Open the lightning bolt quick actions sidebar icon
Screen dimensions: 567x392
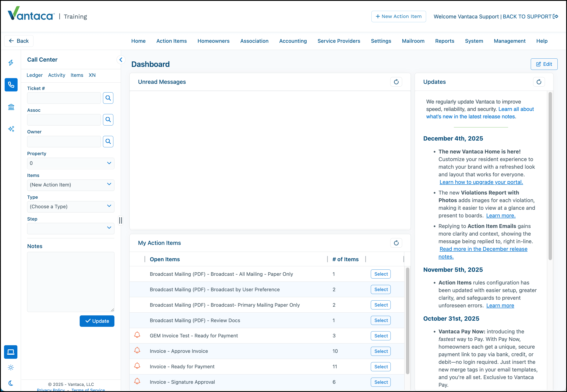point(11,63)
